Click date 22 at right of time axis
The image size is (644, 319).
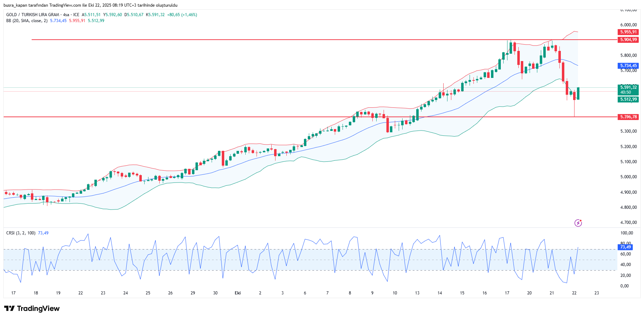[574, 293]
